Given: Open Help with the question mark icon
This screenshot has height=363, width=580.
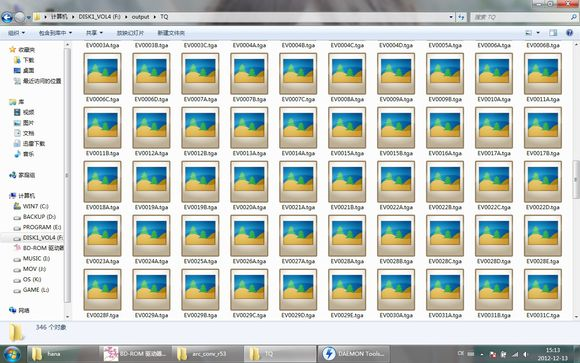Looking at the screenshot, I should [x=570, y=33].
